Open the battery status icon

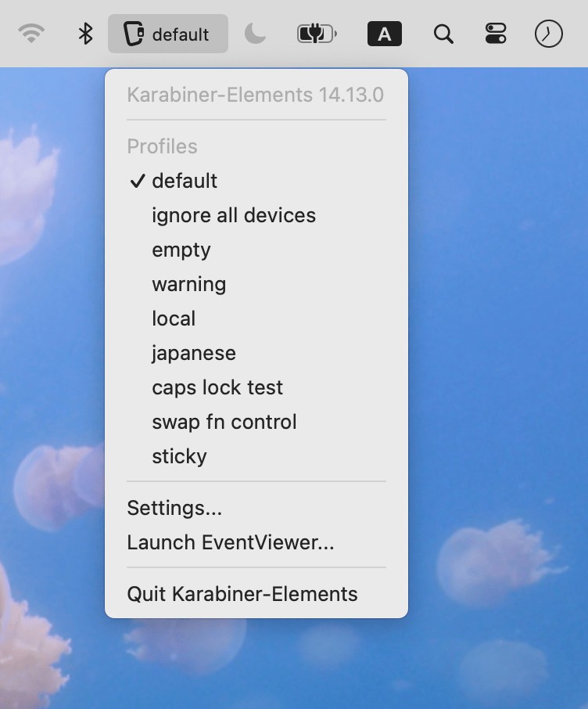[x=317, y=34]
